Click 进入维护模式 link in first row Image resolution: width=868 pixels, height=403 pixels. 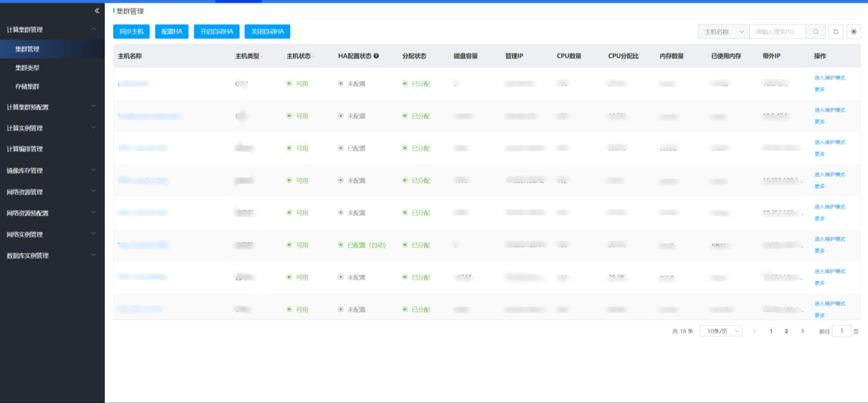point(829,78)
